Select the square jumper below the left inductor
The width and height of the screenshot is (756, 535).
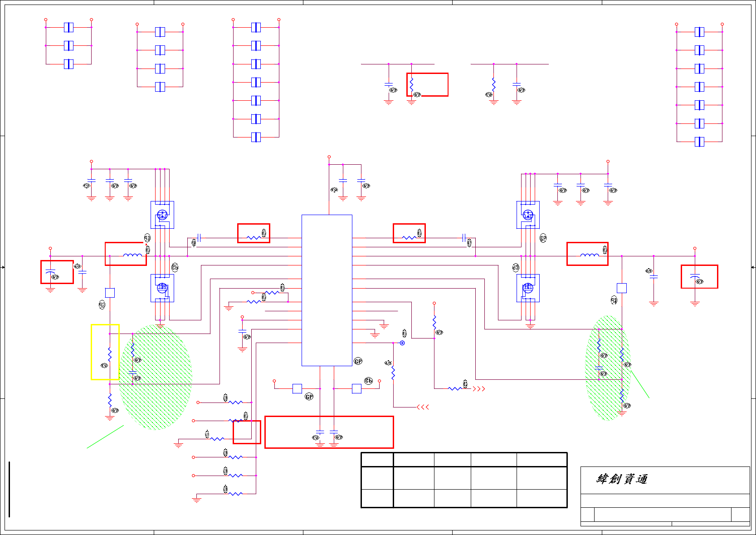(110, 293)
